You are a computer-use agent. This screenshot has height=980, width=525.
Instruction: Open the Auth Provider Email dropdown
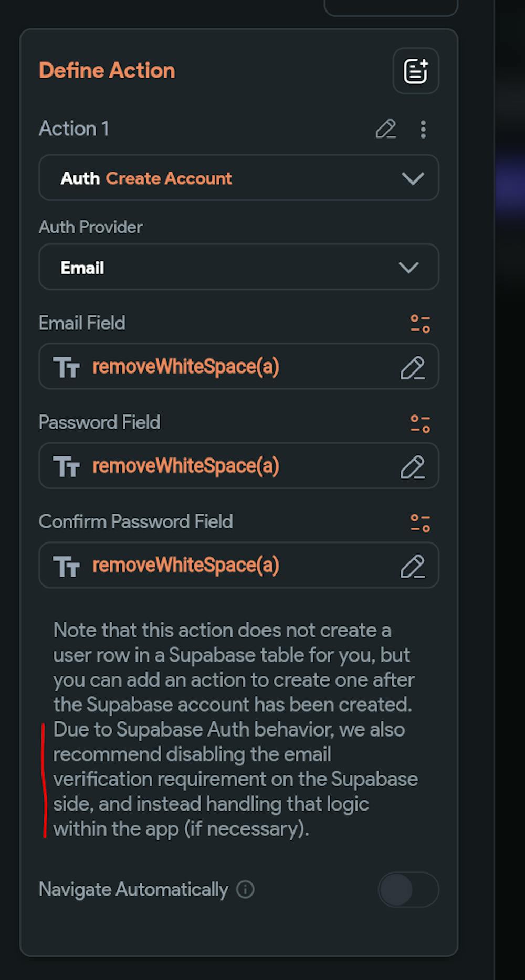pyautogui.click(x=239, y=267)
